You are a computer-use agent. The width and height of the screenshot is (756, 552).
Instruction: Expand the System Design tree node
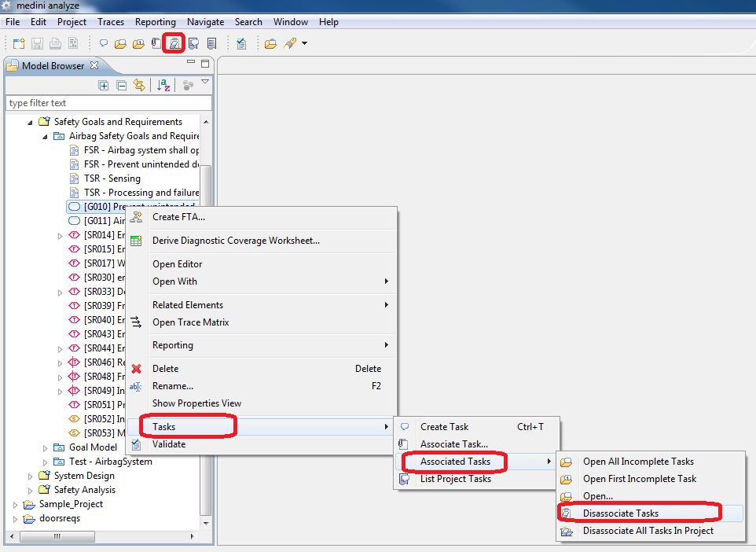click(x=31, y=476)
